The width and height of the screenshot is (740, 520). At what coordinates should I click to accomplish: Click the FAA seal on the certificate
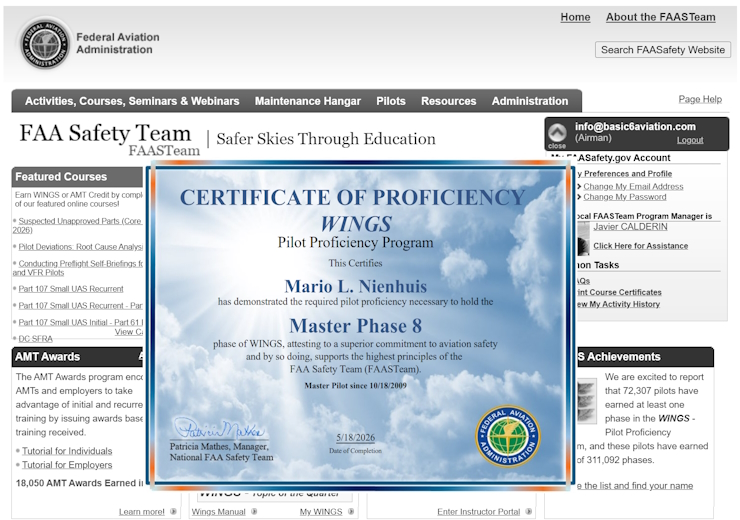coord(508,436)
